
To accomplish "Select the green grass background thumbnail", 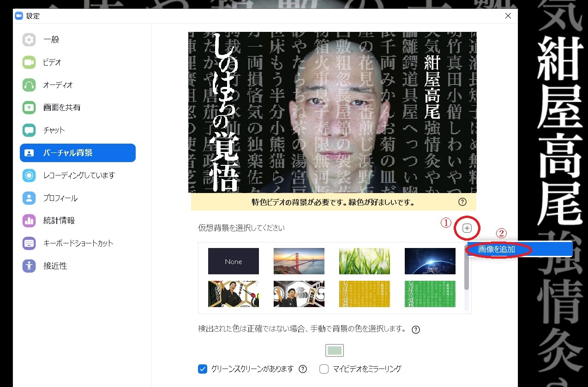I will (x=365, y=261).
